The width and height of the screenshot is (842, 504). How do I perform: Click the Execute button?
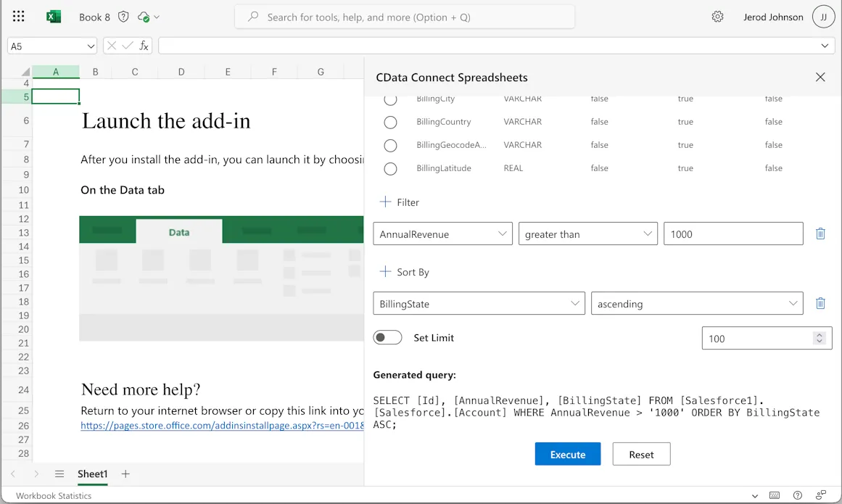[567, 454]
